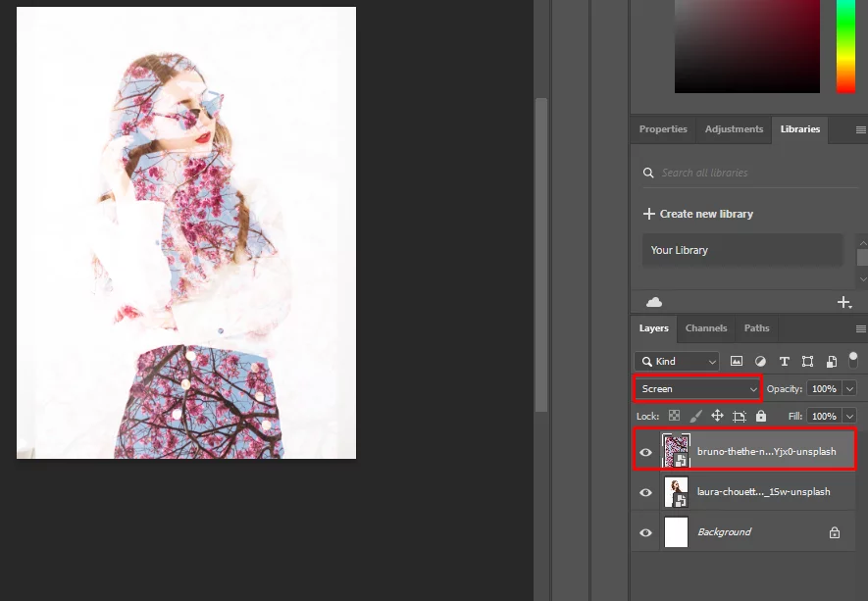Click the Lock all padlock icon

[x=761, y=416]
